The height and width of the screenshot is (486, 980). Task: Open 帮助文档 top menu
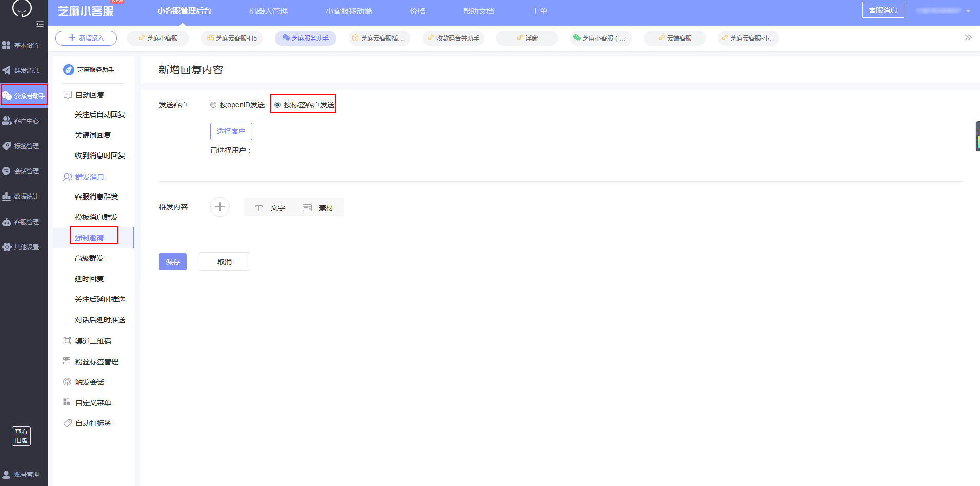[478, 11]
